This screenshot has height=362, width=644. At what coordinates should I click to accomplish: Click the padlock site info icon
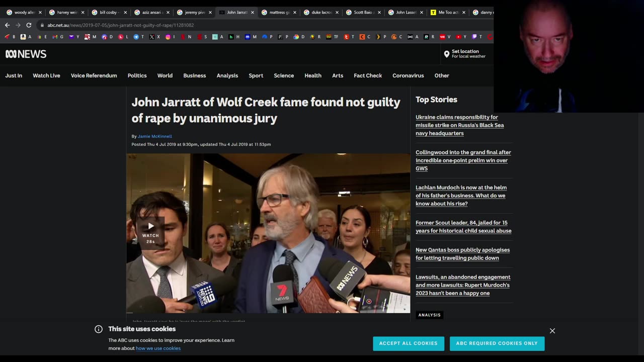42,25
